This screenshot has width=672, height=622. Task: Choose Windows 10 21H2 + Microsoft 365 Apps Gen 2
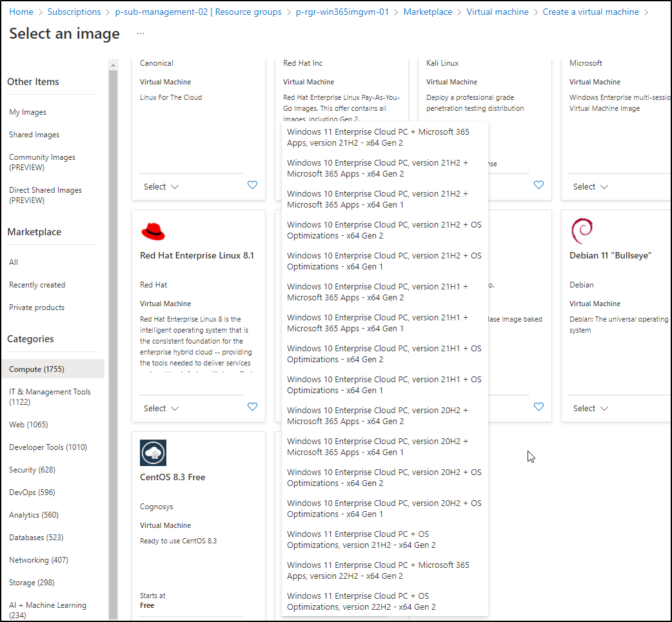click(384, 168)
